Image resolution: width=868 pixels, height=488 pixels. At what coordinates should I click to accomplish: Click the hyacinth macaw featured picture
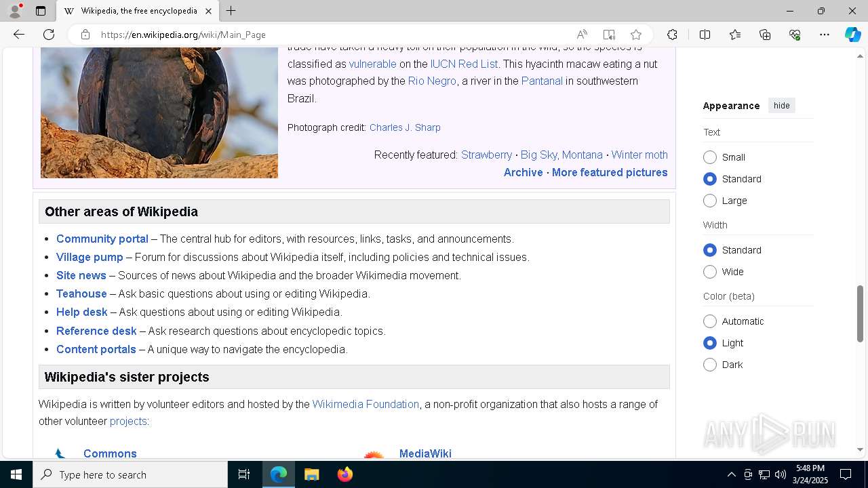pyautogui.click(x=159, y=113)
